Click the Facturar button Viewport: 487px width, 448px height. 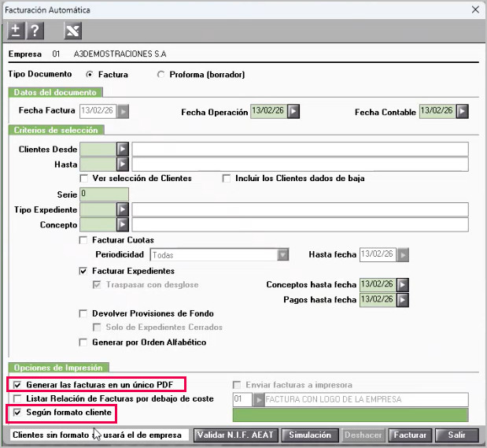pos(410,435)
